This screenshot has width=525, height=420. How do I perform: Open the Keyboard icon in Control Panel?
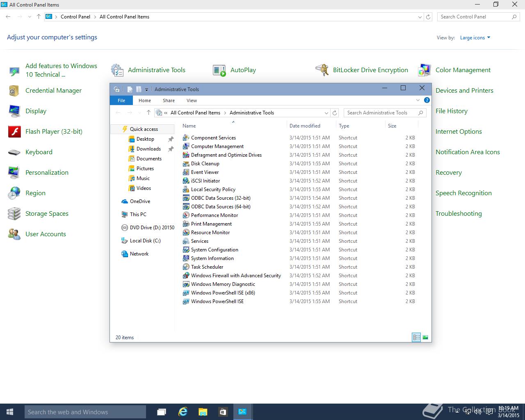point(14,152)
